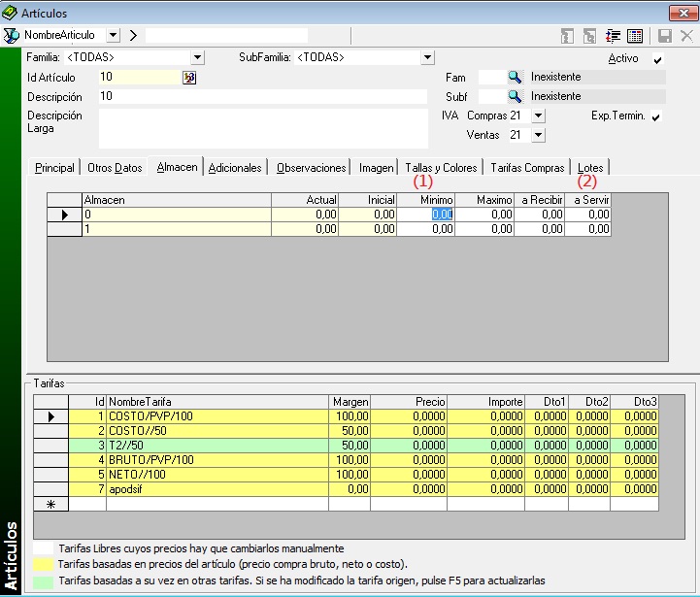The height and width of the screenshot is (597, 700).
Task: Click the Descripción Larga text area
Action: 263,128
